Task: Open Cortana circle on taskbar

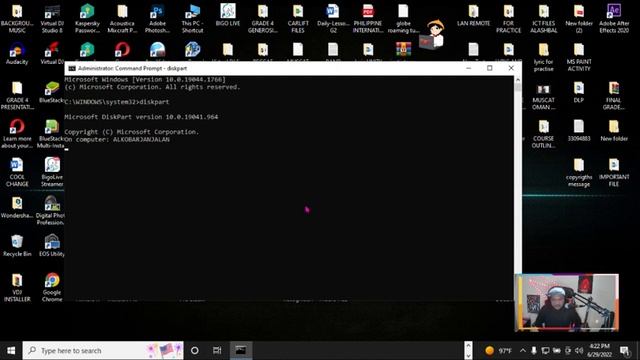Action: pos(195,351)
